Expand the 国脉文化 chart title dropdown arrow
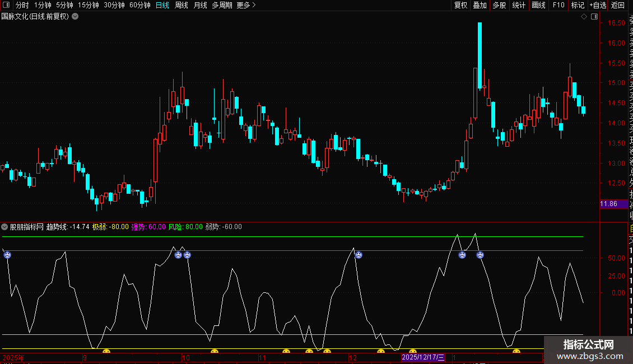This screenshot has width=633, height=364. point(75,16)
